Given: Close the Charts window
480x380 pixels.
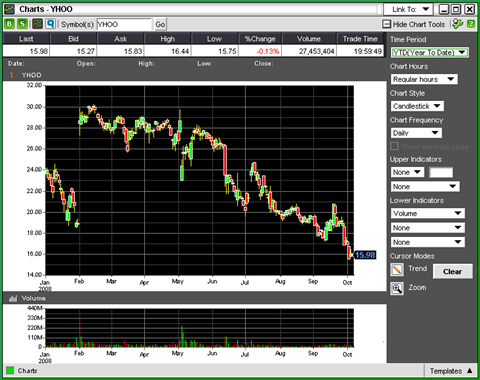Looking at the screenshot, I should (x=469, y=9).
